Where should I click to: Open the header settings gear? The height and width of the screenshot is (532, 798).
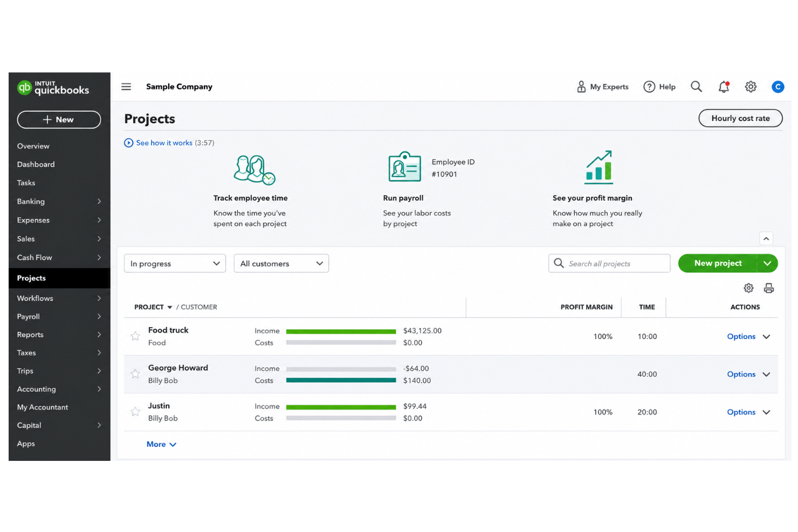[751, 87]
